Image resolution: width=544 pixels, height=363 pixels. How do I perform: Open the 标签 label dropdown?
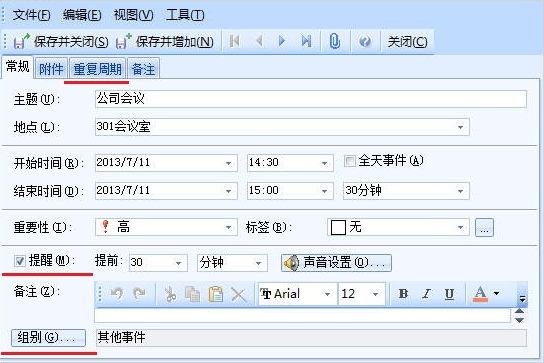460,227
